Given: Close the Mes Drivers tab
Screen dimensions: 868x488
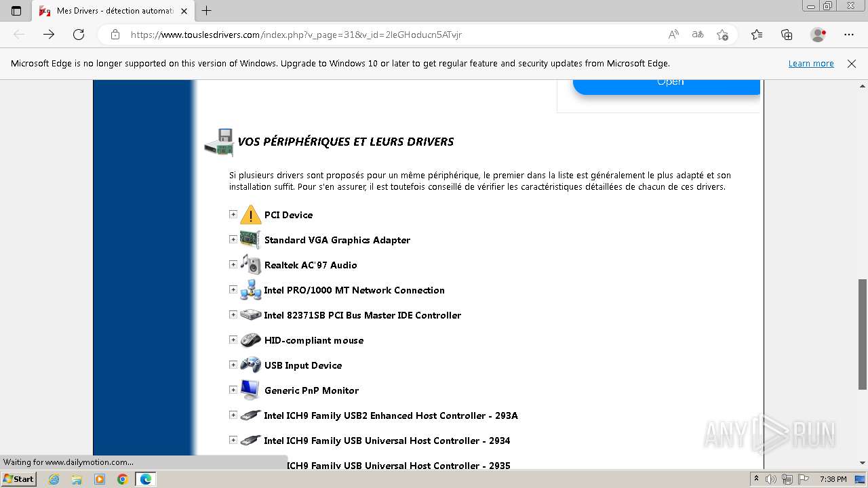Looking at the screenshot, I should [184, 11].
